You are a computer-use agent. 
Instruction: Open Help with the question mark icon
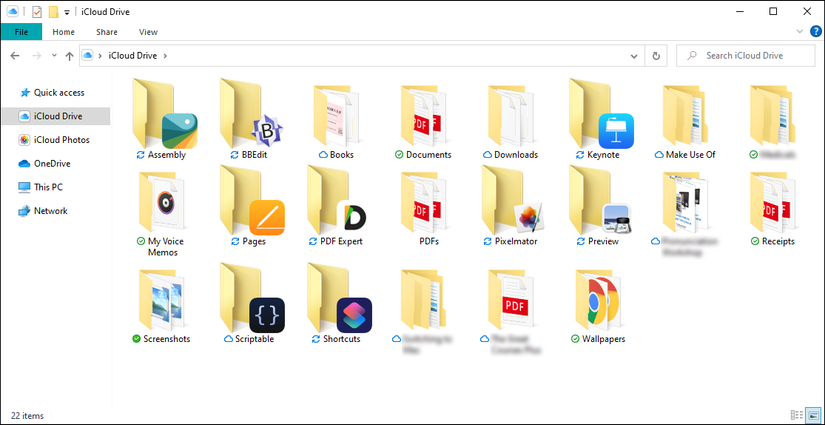click(816, 32)
